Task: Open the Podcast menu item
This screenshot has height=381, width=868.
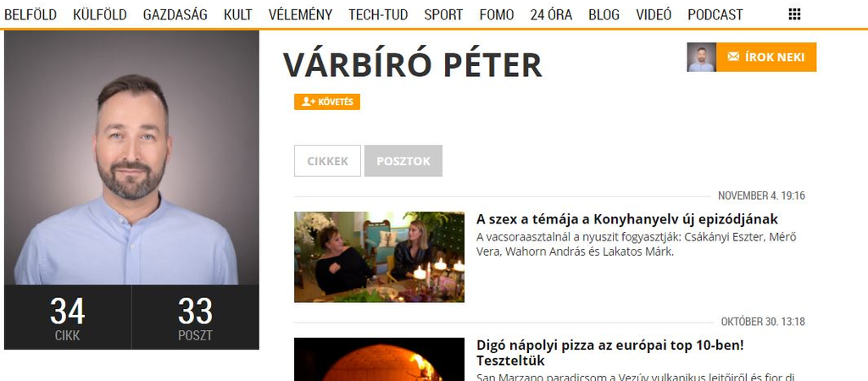Action: pos(715,15)
